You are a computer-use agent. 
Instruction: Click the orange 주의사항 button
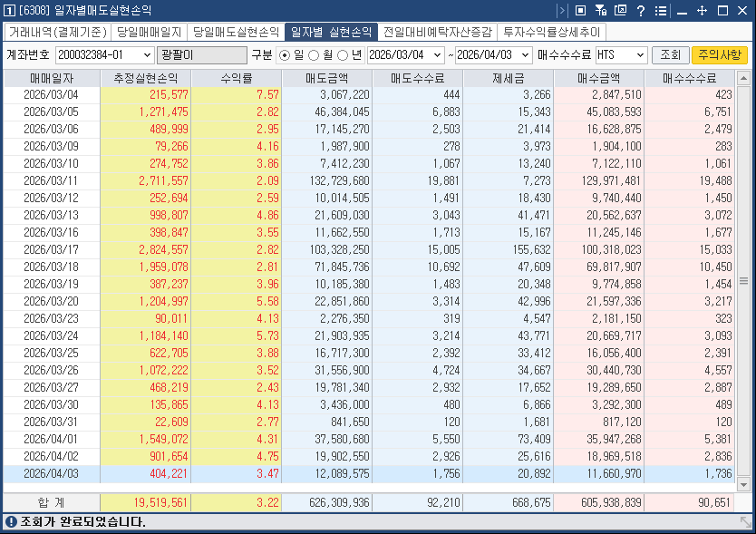click(x=719, y=54)
